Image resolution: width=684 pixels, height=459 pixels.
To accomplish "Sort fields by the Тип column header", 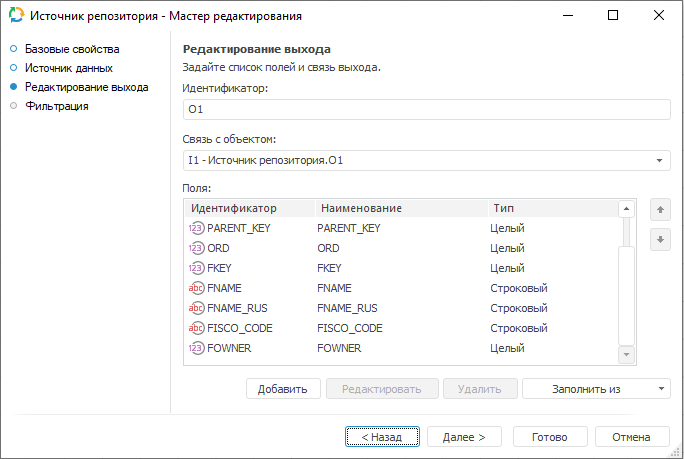I will 503,208.
